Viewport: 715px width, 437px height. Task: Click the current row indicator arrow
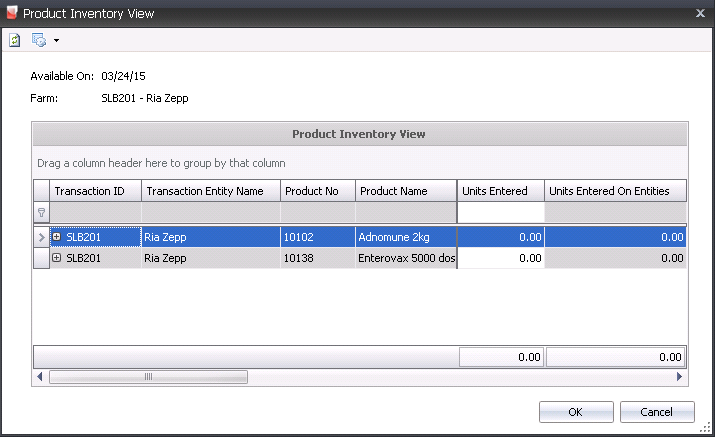(41, 237)
